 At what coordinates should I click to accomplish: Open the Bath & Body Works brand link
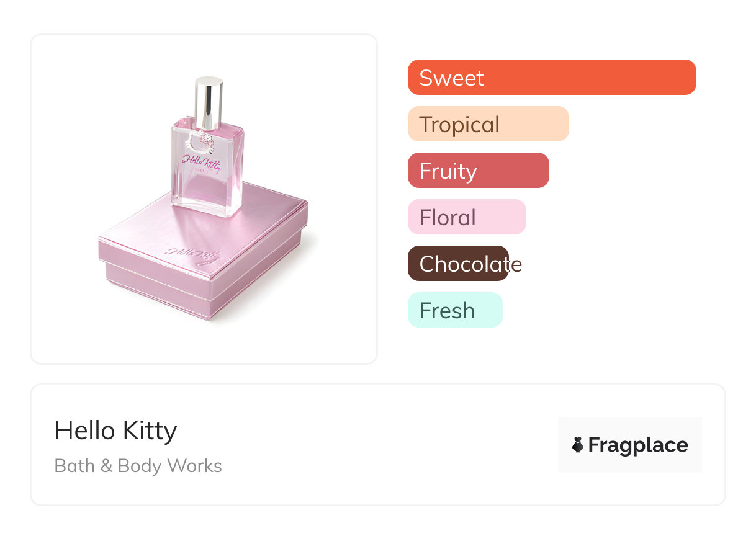[x=138, y=466]
